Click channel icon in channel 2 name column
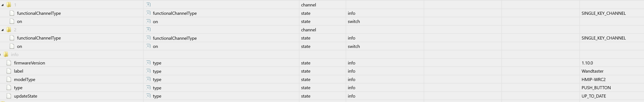The image size is (644, 102). pyautogui.click(x=148, y=30)
